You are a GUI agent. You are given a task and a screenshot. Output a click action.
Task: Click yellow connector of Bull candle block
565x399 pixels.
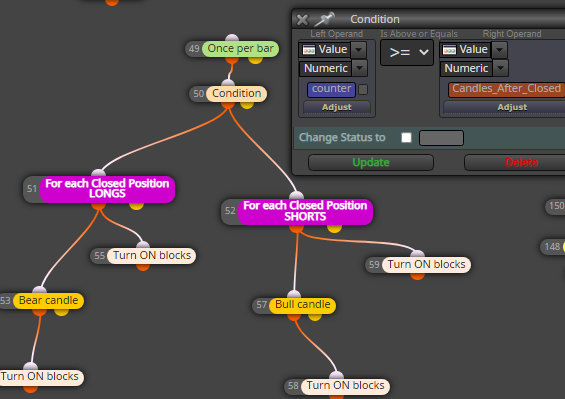tap(315, 317)
